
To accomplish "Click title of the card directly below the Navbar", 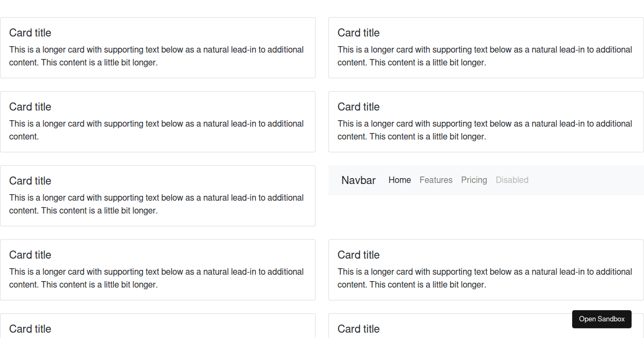I will 358,255.
